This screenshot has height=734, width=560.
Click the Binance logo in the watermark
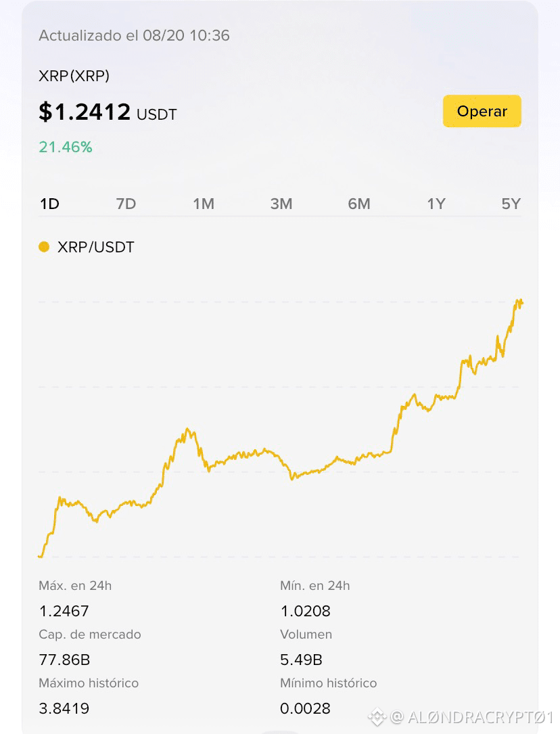(x=377, y=716)
